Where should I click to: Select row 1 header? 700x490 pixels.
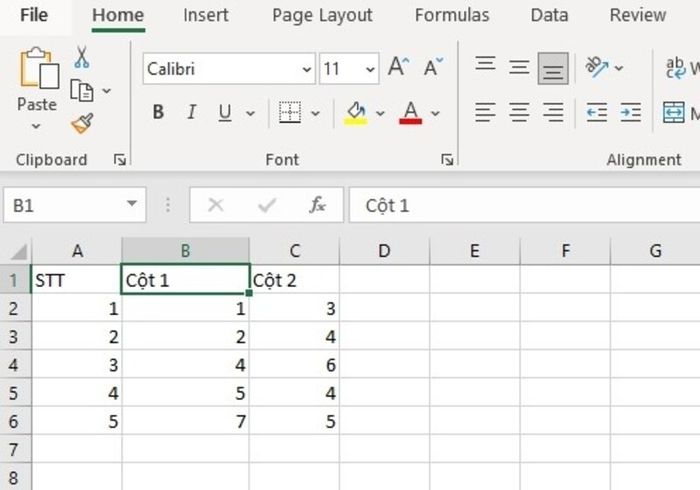coord(15,280)
